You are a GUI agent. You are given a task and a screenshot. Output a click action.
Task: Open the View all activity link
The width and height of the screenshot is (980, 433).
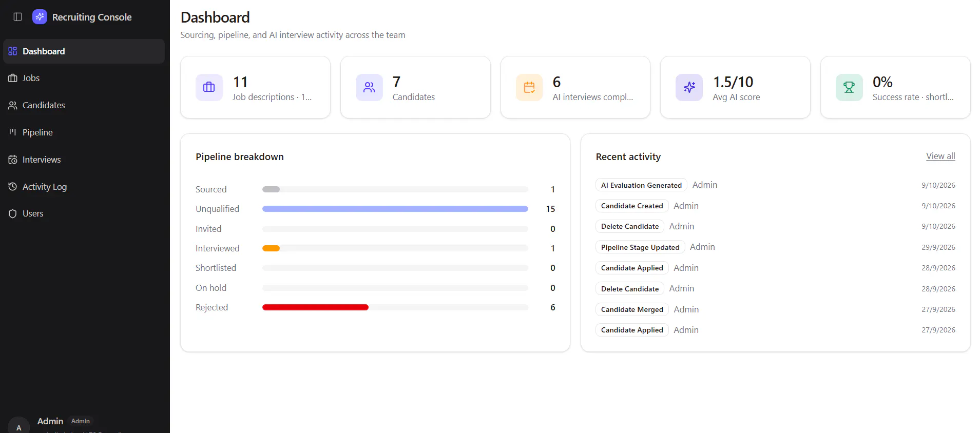coord(940,156)
